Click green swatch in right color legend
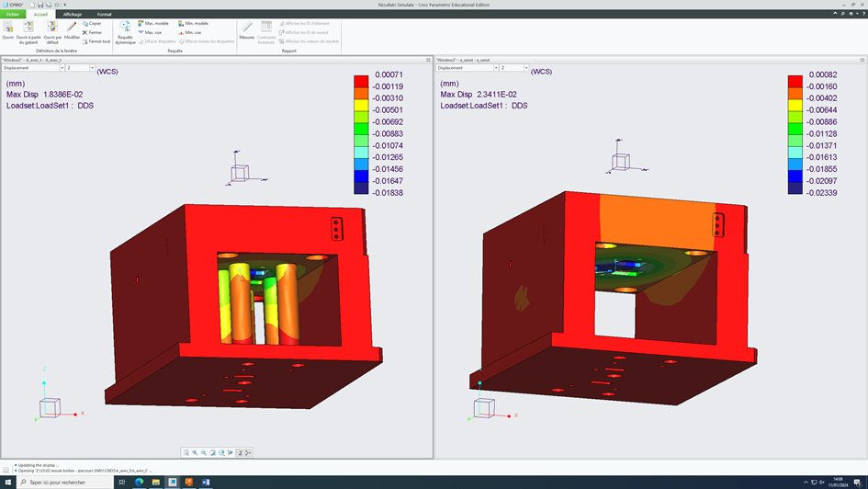The height and width of the screenshot is (489, 868). click(x=795, y=129)
